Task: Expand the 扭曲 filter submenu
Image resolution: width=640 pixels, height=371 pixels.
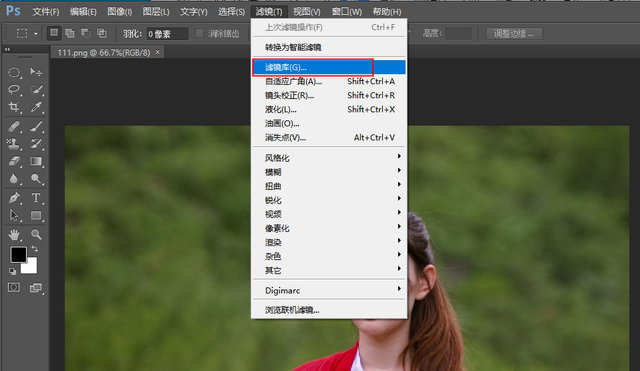Action: [x=329, y=186]
